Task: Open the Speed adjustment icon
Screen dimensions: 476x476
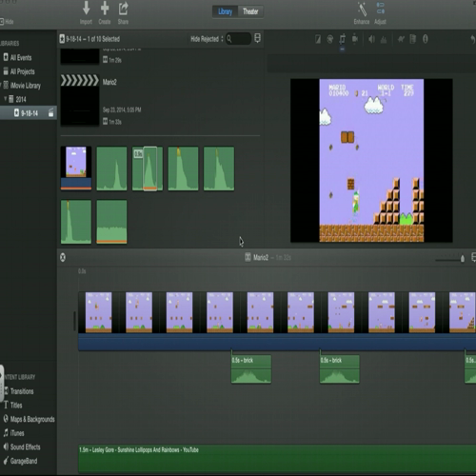Action: coord(401,39)
